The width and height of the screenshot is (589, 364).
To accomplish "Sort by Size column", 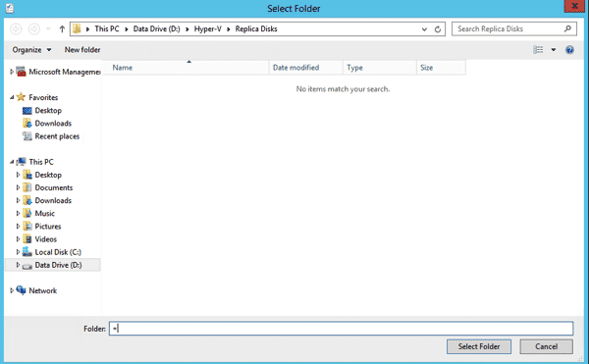I will 441,68.
